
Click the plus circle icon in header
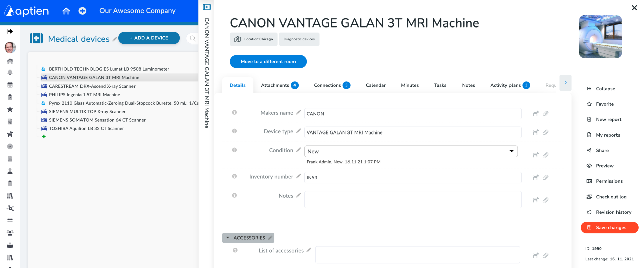pos(82,11)
